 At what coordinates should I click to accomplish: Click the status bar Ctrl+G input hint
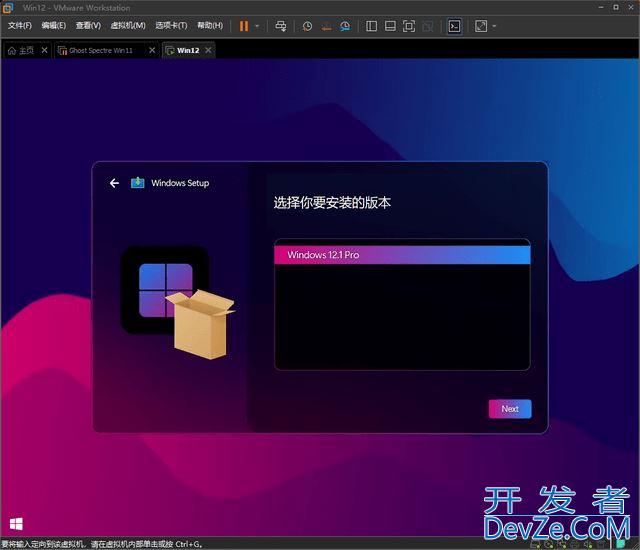[x=102, y=544]
